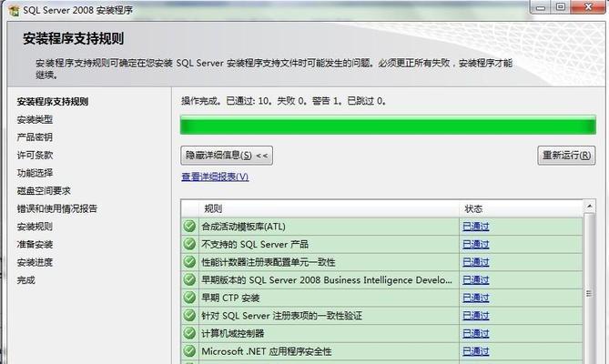609x364 pixels.
Task: Click green check icon for 计算机域控制器
Action: (189, 333)
